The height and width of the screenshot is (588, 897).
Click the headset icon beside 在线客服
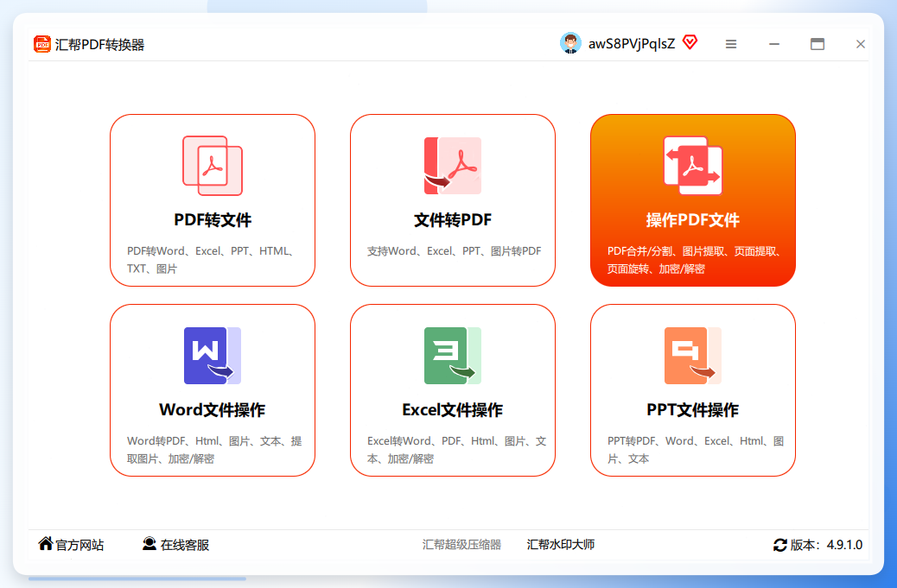pyautogui.click(x=149, y=543)
